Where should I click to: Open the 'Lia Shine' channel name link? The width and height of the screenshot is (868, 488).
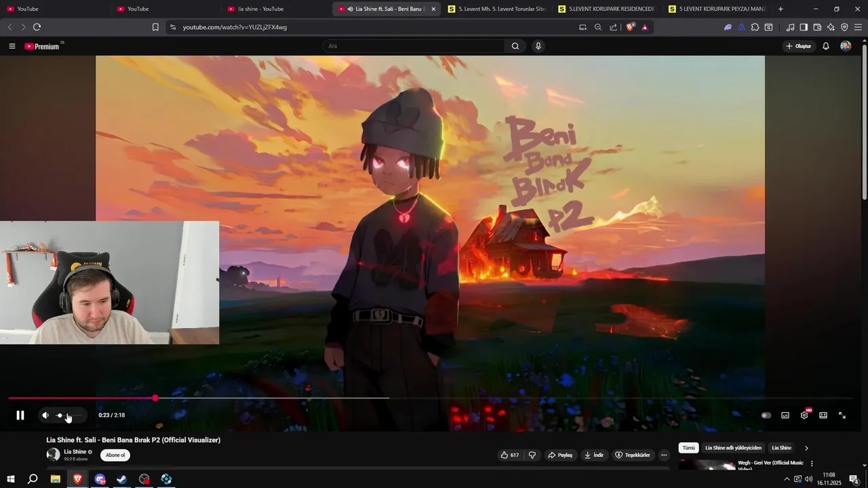tap(75, 451)
